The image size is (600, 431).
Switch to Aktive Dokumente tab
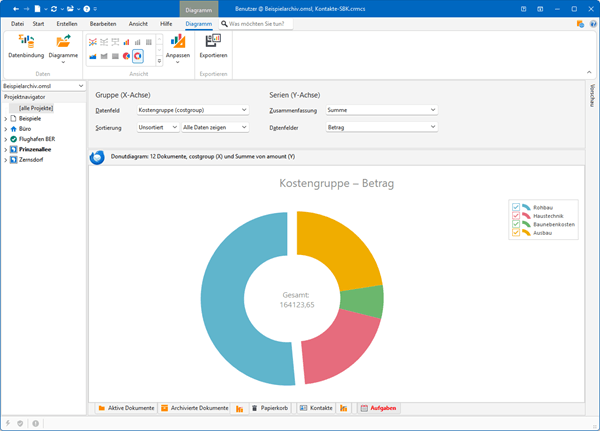(x=126, y=408)
